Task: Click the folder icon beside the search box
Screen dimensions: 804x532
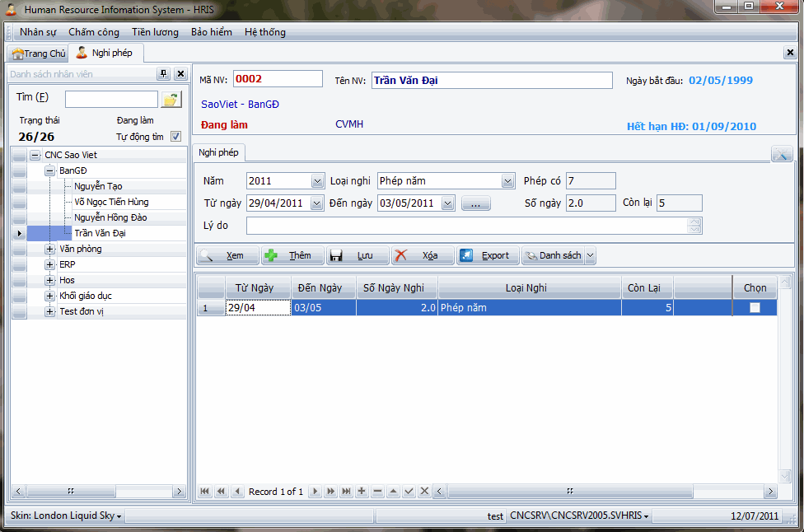Action: click(x=171, y=100)
